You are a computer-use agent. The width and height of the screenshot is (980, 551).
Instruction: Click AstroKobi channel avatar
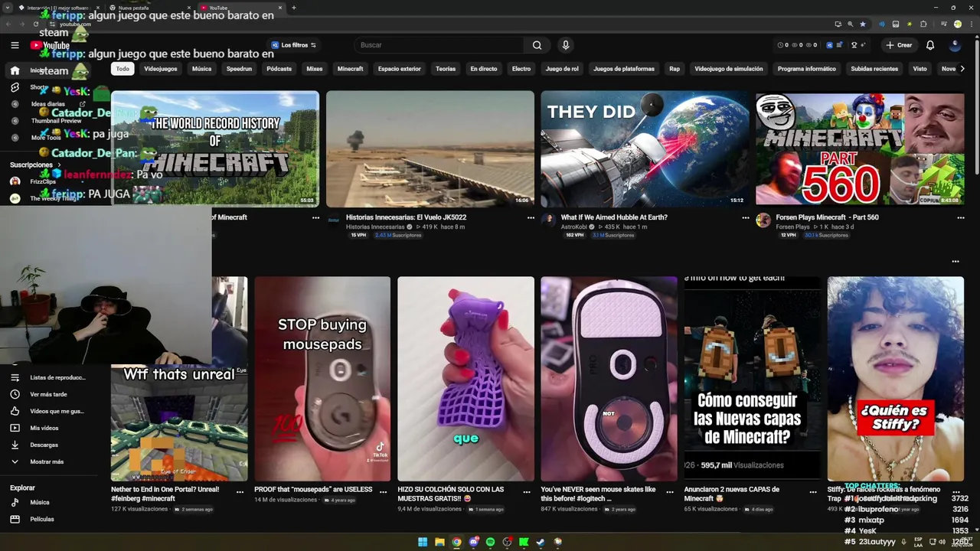[x=548, y=220]
